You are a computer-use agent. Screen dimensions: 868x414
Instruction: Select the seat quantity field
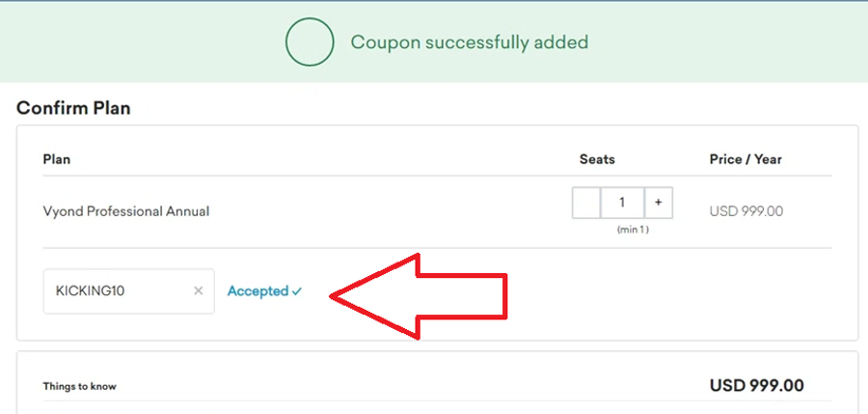pos(622,203)
